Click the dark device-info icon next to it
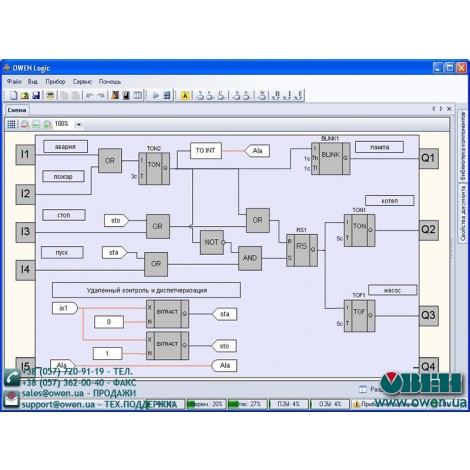Image resolution: width=470 pixels, height=470 pixels. point(126,96)
